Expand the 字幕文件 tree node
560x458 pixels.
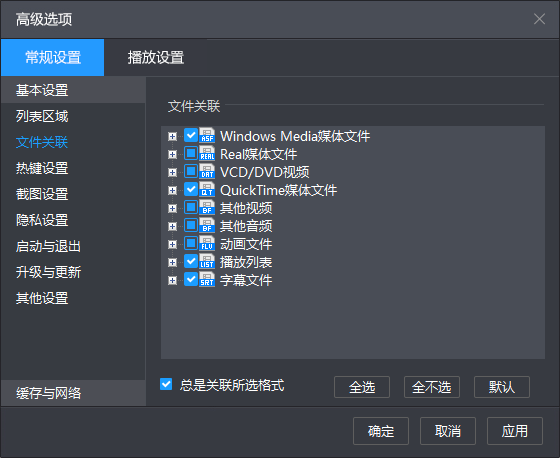pyautogui.click(x=172, y=281)
